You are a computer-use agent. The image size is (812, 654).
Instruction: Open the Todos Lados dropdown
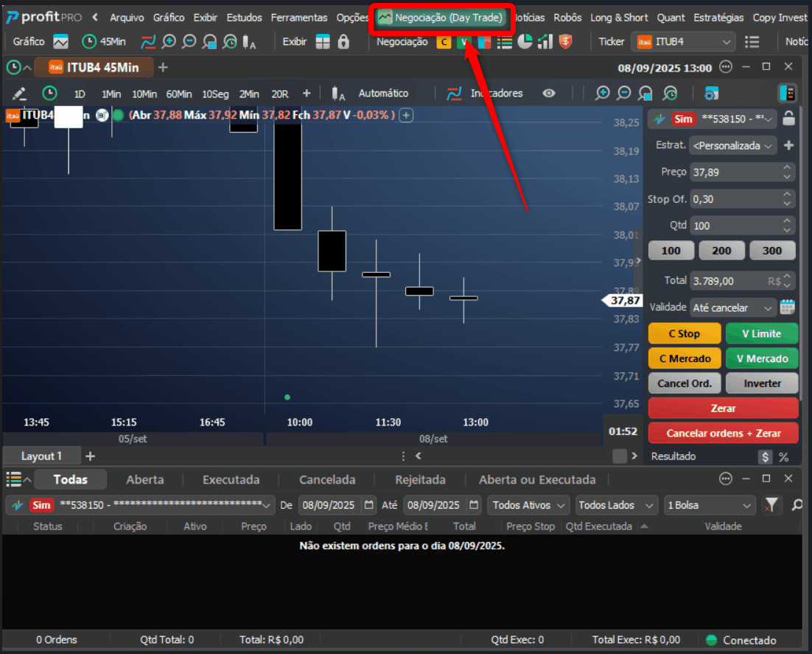point(616,505)
